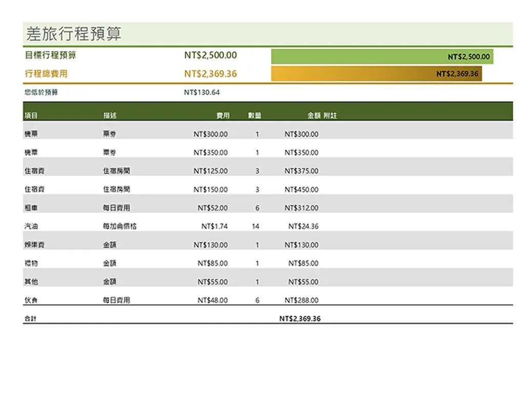
Task: Click 每日費用 in the 伙食 row
Action: click(x=116, y=300)
